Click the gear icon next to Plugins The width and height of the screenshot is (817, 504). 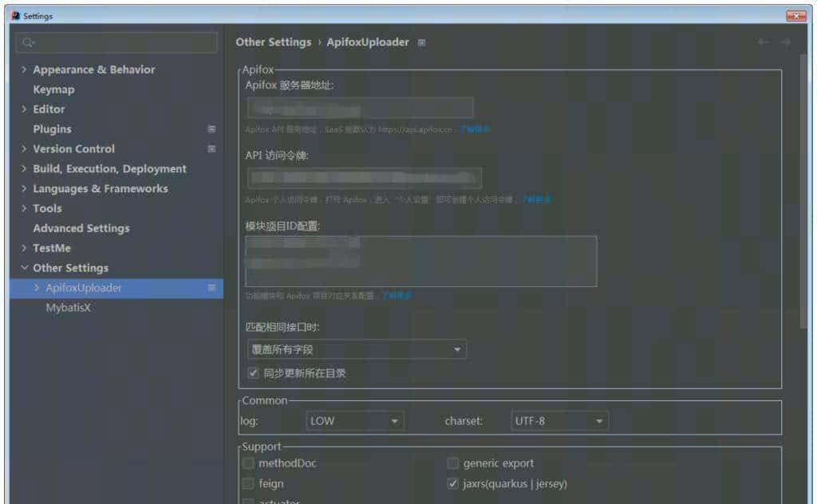tap(211, 128)
